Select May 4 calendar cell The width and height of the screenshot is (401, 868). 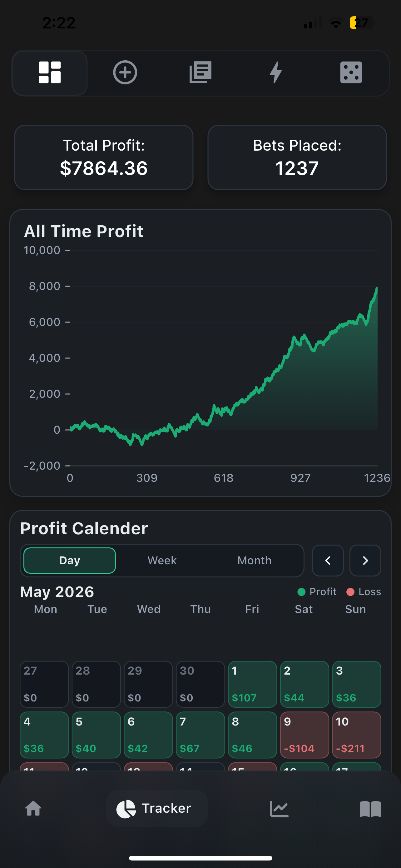[x=44, y=735]
